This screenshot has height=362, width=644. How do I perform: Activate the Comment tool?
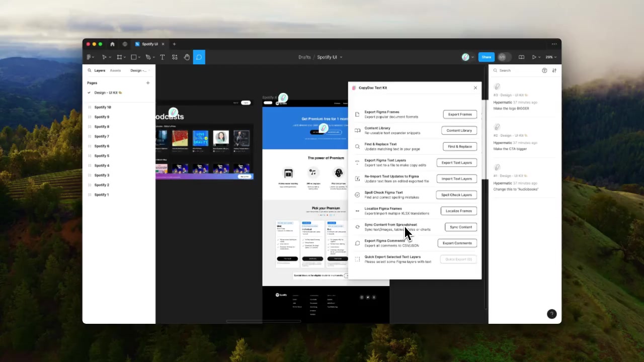(199, 57)
